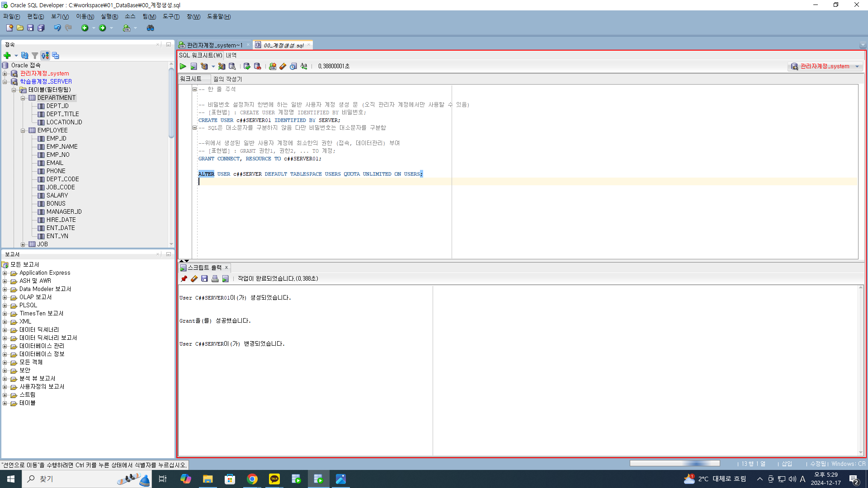
Task: Click the binoculars Find DB Object icon
Action: click(151, 28)
